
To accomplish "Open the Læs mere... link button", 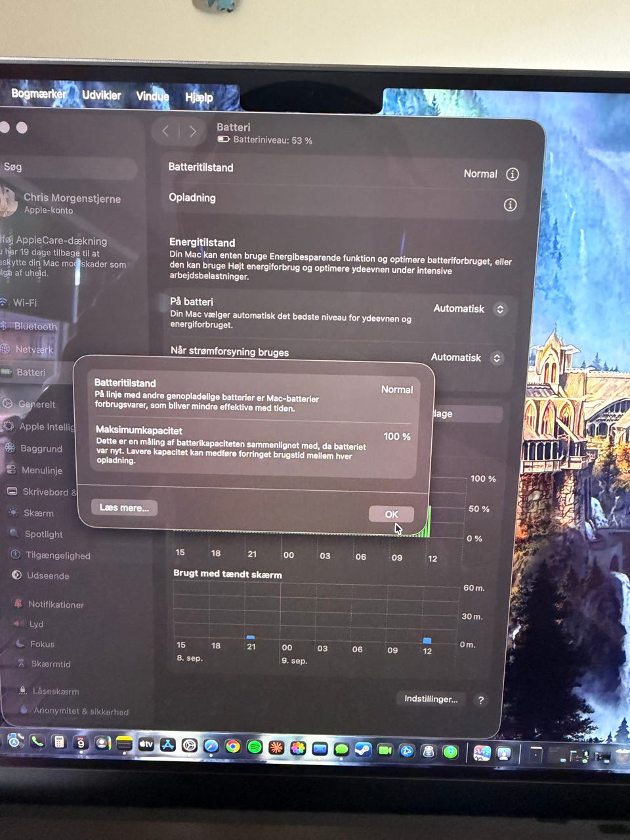I will coord(124,507).
